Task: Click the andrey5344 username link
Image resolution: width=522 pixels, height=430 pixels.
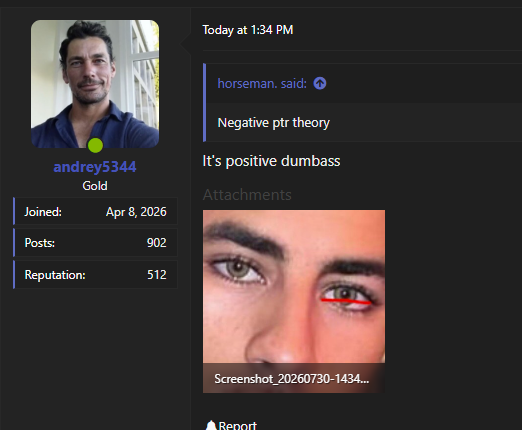Action: tap(95, 167)
